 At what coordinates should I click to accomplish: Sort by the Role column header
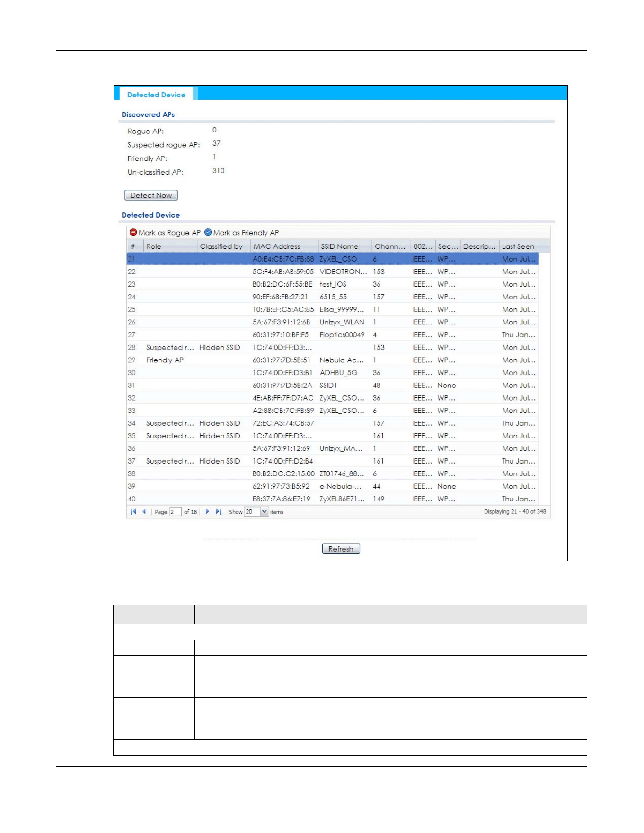pyautogui.click(x=170, y=246)
